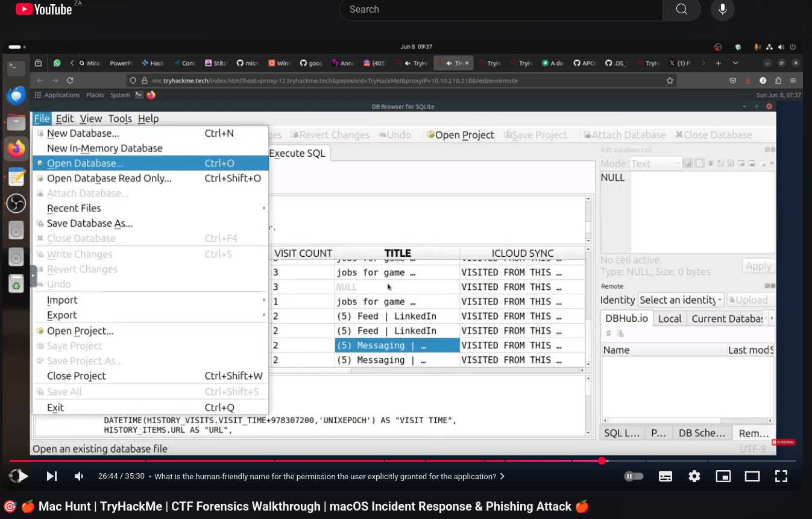Click the YouTube play button

23,476
